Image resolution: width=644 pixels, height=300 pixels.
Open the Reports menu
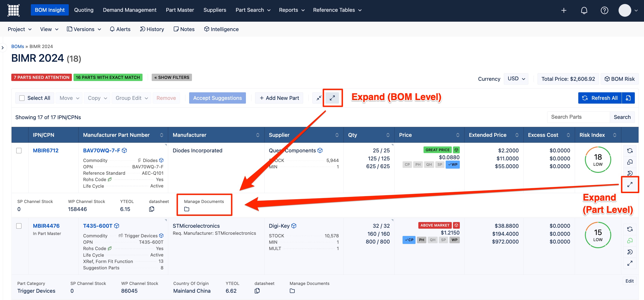(292, 10)
